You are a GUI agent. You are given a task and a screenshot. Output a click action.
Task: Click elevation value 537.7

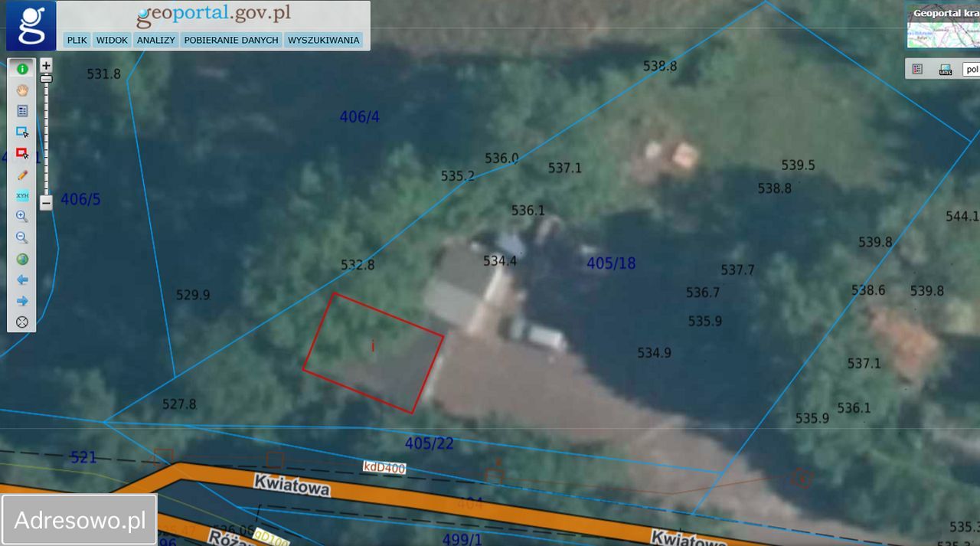pos(738,270)
